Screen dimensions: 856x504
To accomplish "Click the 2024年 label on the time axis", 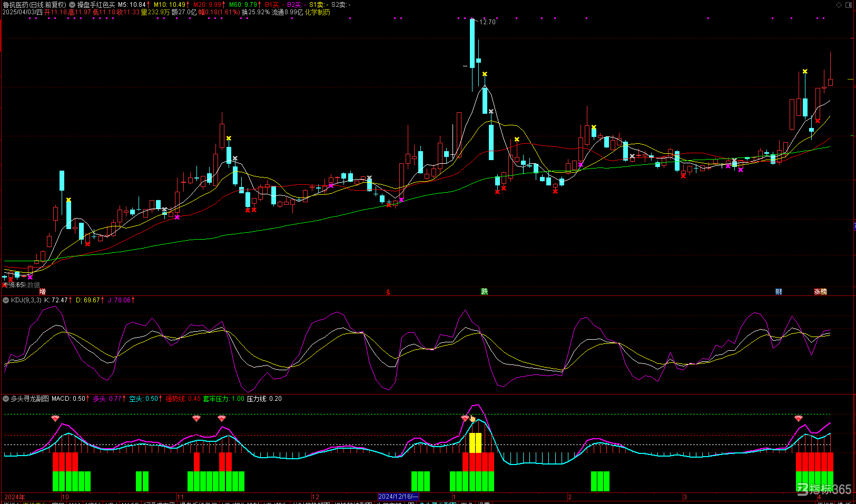I will [15, 497].
